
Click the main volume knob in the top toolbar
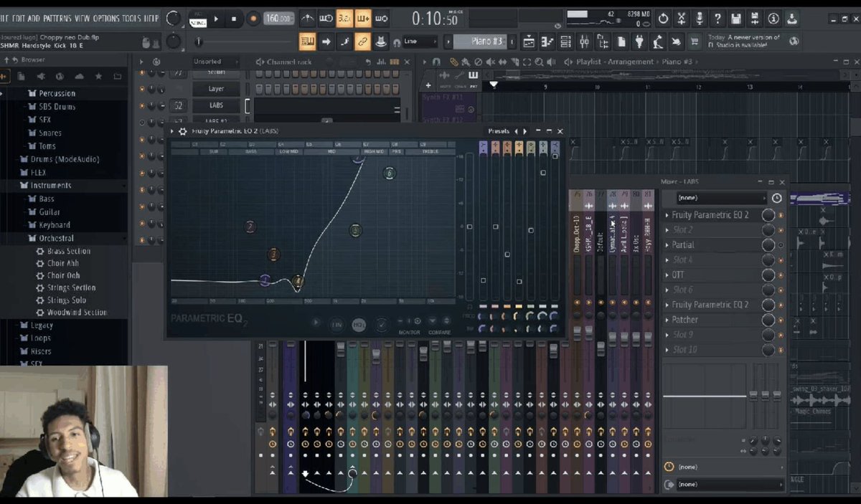[x=173, y=19]
